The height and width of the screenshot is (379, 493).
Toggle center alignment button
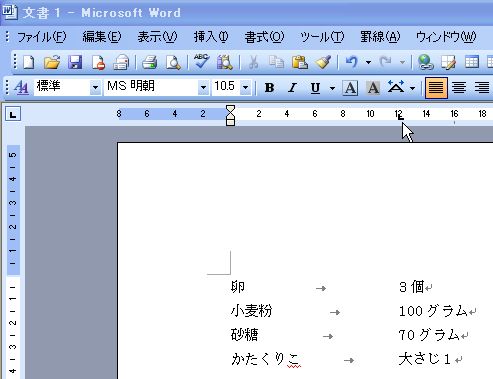click(x=459, y=88)
